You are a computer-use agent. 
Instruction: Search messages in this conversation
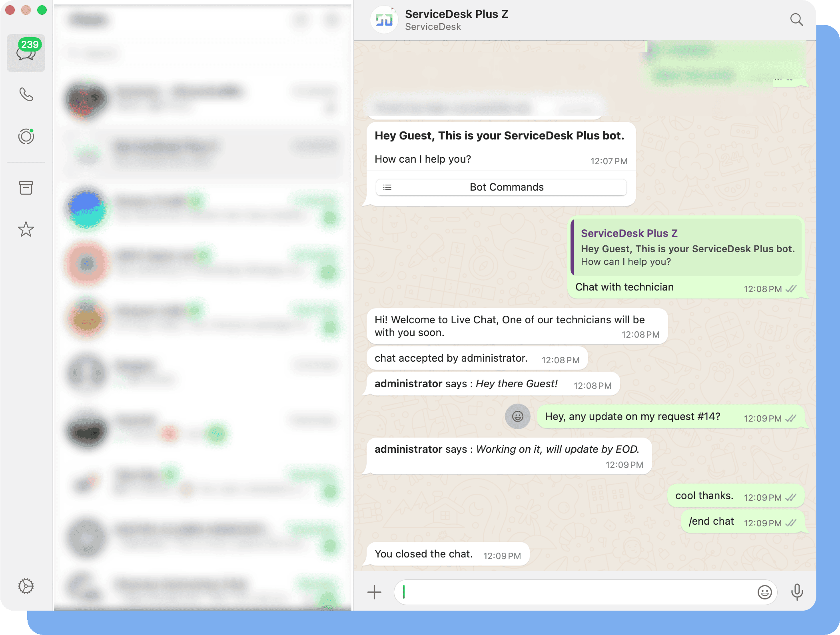pos(797,20)
